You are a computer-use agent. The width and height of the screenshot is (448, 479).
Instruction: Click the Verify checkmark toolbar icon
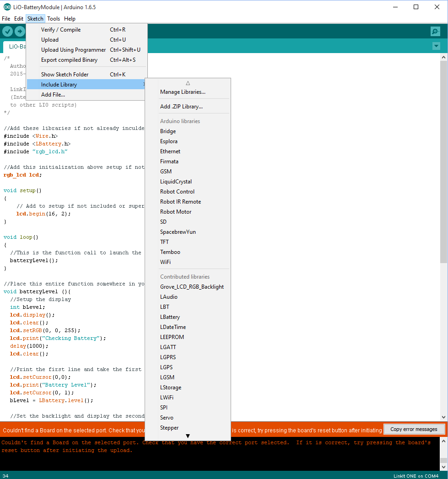pyautogui.click(x=7, y=31)
